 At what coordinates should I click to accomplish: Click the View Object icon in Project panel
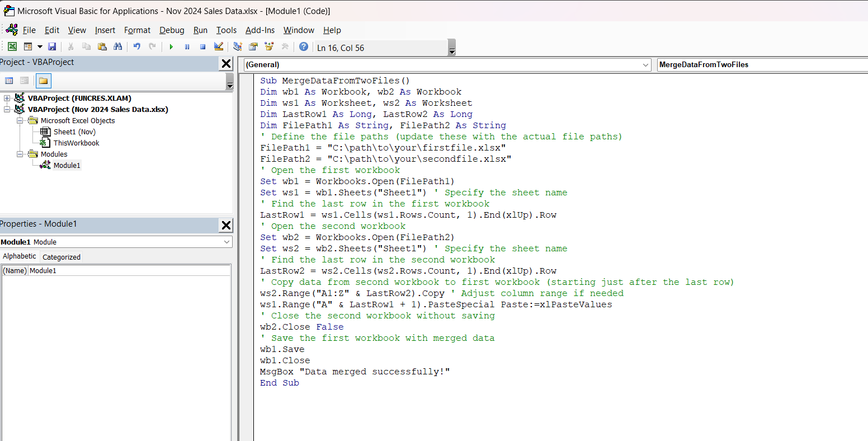[x=25, y=81]
